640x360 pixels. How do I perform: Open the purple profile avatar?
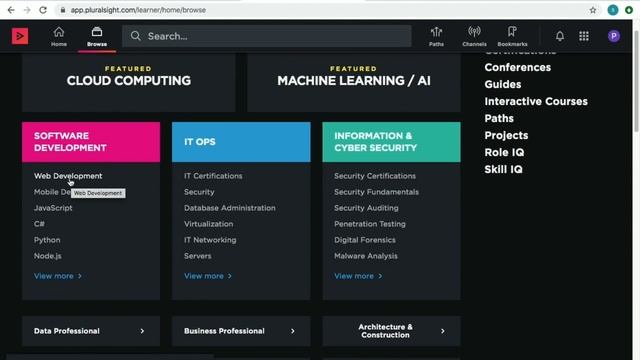click(x=613, y=36)
